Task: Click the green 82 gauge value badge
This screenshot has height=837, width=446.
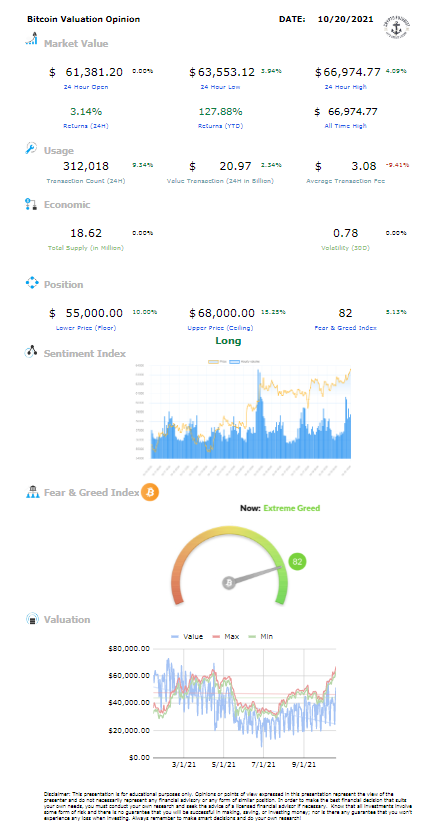Action: [297, 562]
